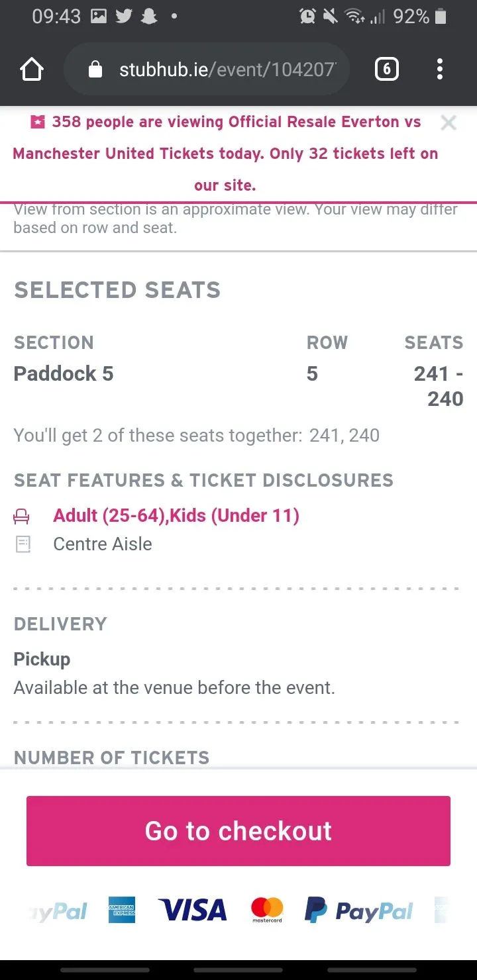This screenshot has height=980, width=477.
Task: Dismiss the viewing notification banner
Action: [x=449, y=122]
